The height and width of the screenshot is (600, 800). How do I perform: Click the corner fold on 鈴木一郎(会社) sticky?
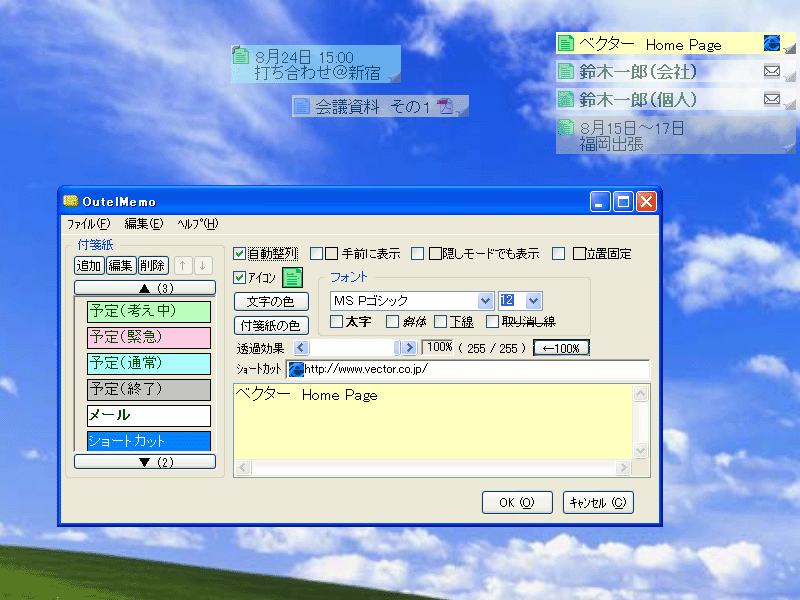[789, 76]
